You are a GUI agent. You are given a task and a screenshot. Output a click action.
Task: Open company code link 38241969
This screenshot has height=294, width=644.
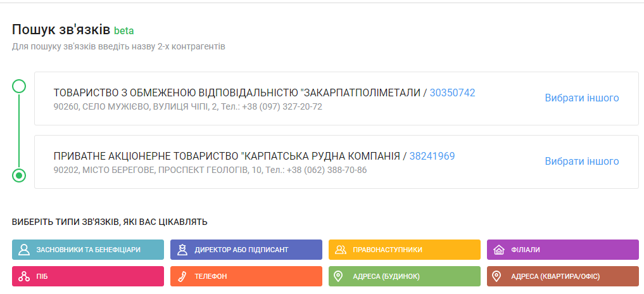click(432, 156)
